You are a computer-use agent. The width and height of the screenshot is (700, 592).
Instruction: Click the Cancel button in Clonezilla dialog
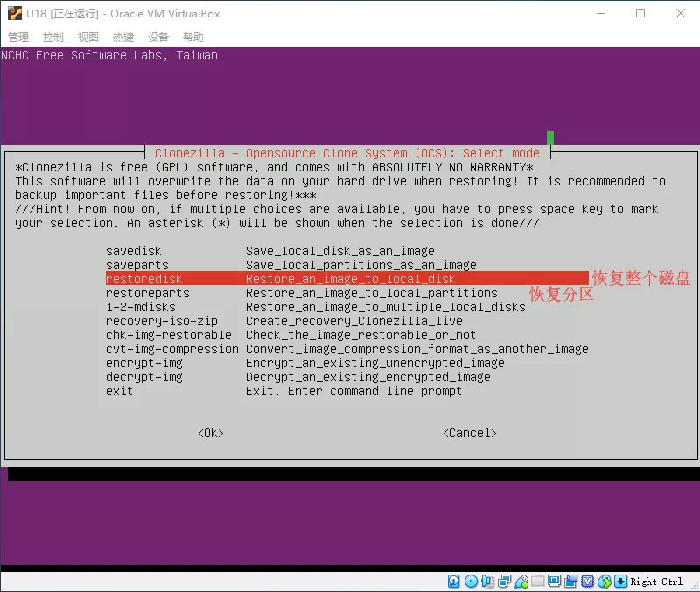470,433
